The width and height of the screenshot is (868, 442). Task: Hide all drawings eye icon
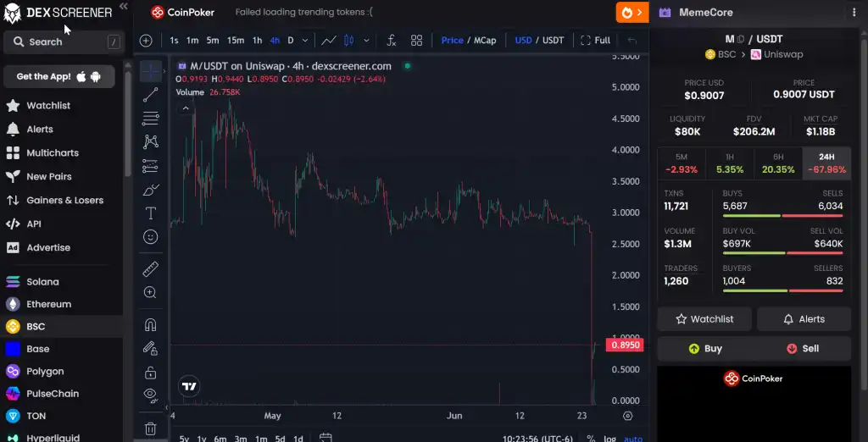[x=150, y=395]
